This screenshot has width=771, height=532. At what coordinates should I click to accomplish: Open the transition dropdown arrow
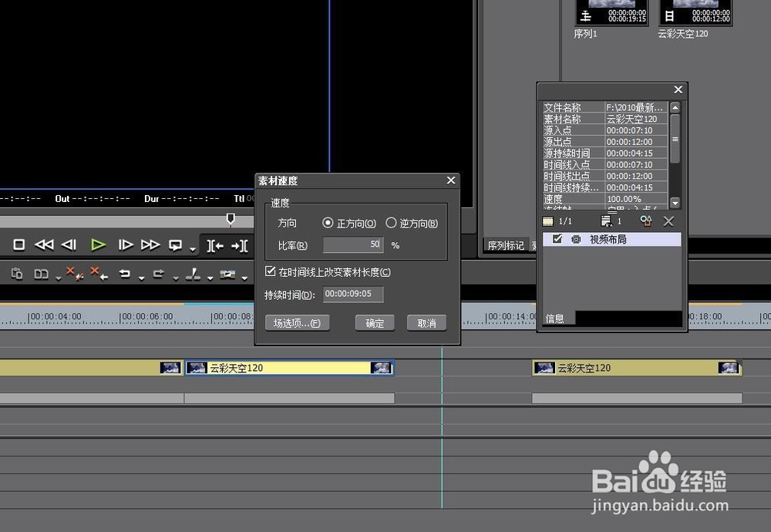point(244,278)
